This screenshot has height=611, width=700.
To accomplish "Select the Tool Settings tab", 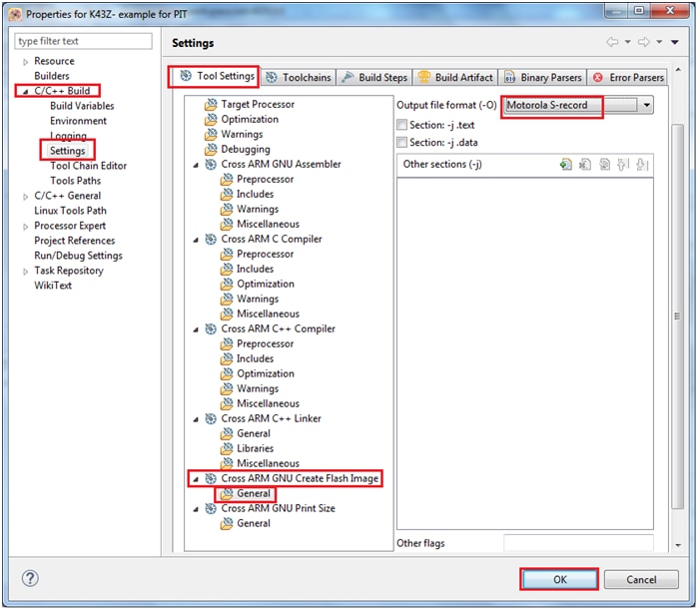I will tap(214, 76).
